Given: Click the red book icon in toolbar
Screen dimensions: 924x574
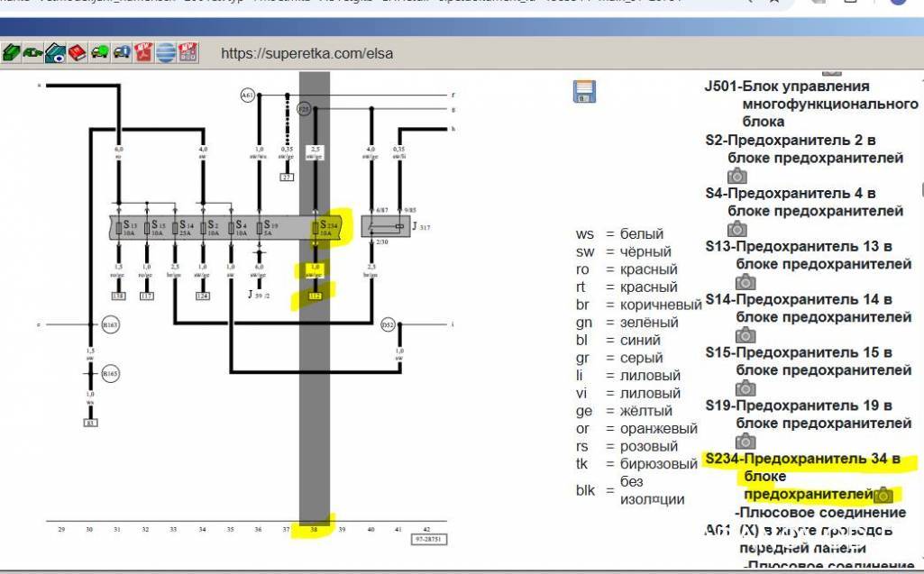Looking at the screenshot, I should click(78, 52).
